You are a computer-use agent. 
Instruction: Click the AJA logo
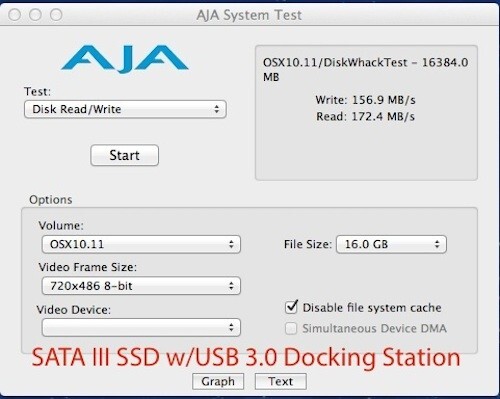pyautogui.click(x=125, y=59)
